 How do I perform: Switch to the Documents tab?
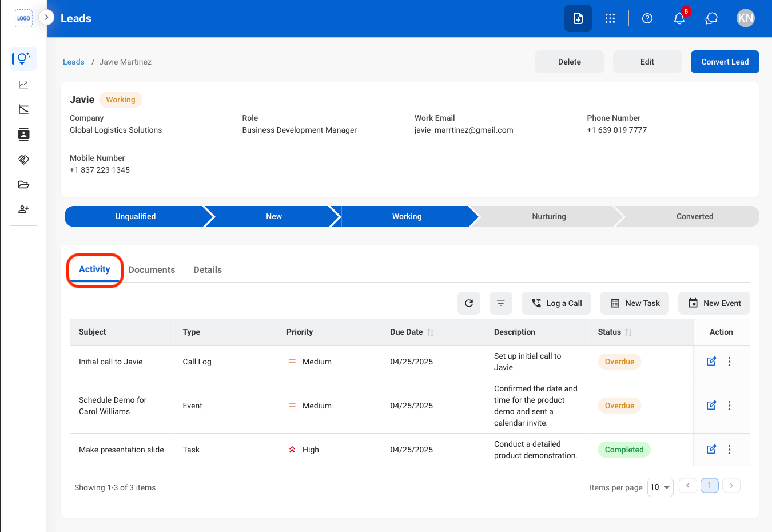point(152,270)
